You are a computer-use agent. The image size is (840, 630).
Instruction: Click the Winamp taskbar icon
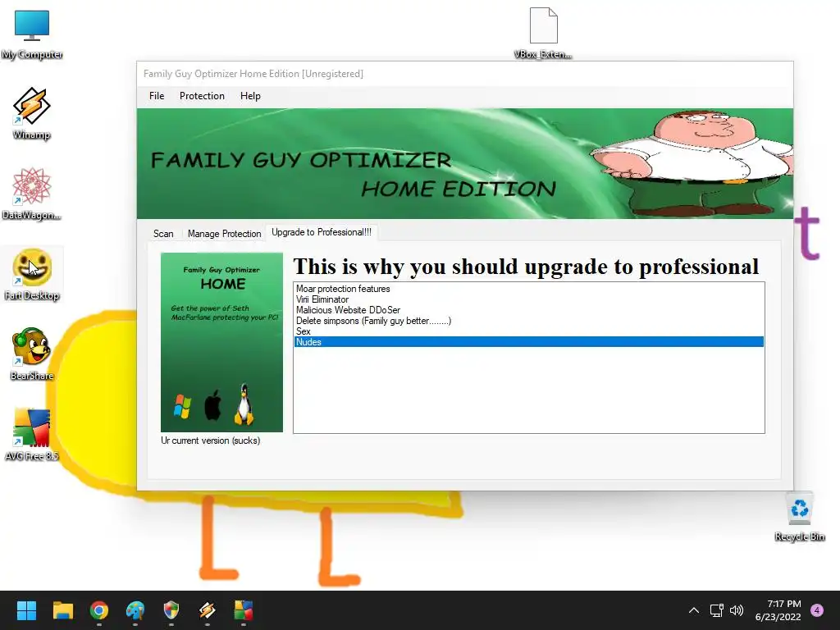pos(208,610)
